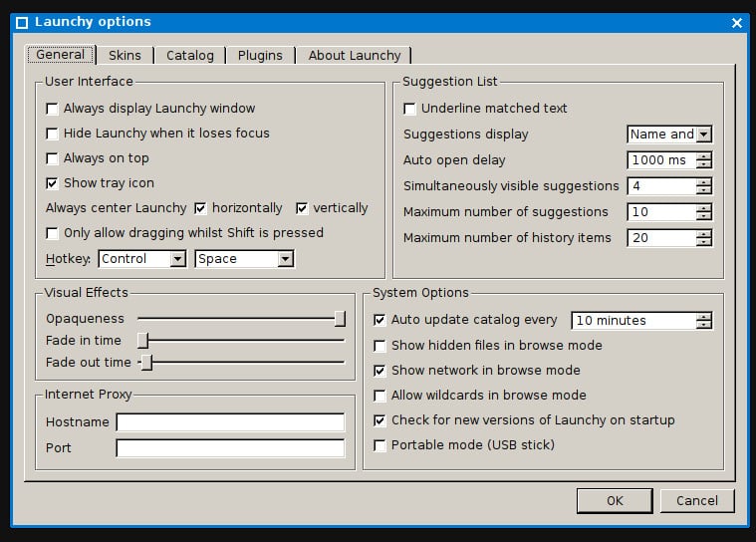Increase Simultaneously visible suggestions value

704,182
